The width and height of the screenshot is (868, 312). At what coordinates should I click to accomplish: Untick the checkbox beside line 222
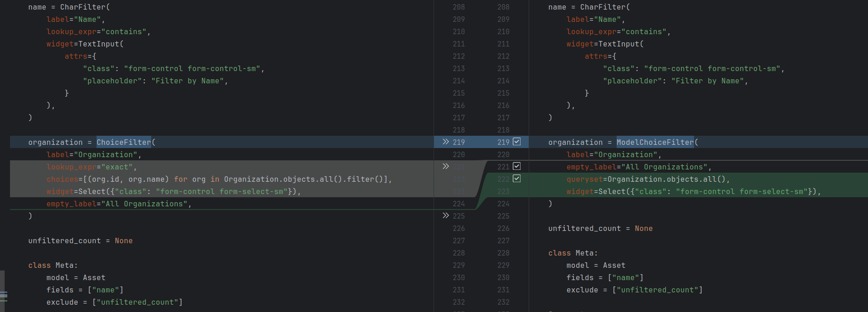pyautogui.click(x=516, y=179)
